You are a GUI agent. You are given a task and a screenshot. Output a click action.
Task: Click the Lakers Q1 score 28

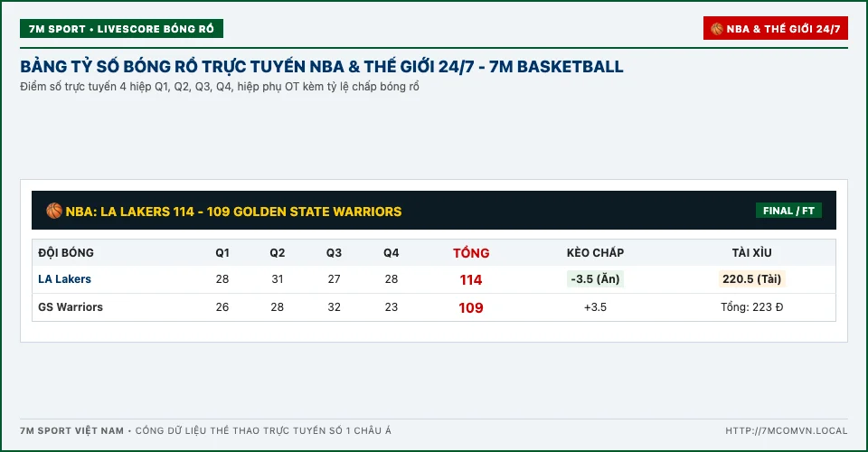click(x=222, y=279)
